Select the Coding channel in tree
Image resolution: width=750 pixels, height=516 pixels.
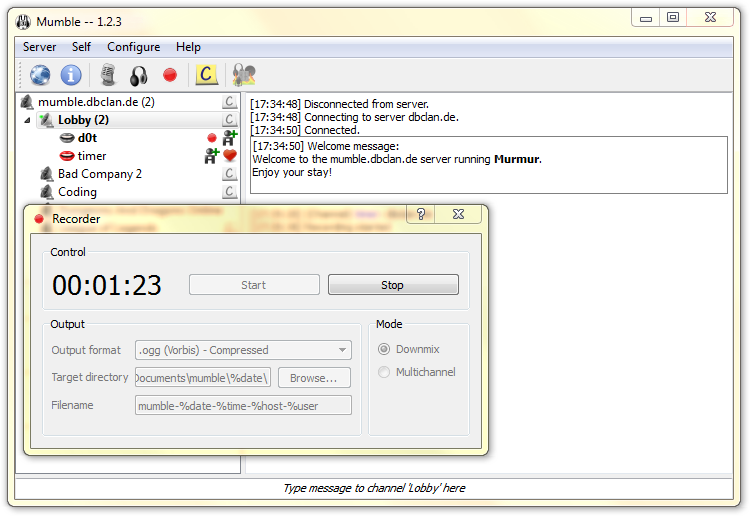tap(77, 192)
